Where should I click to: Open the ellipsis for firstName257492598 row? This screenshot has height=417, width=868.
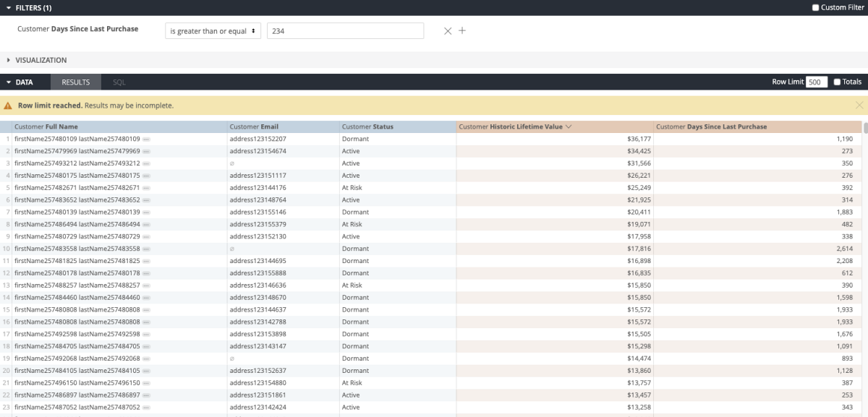click(x=146, y=334)
